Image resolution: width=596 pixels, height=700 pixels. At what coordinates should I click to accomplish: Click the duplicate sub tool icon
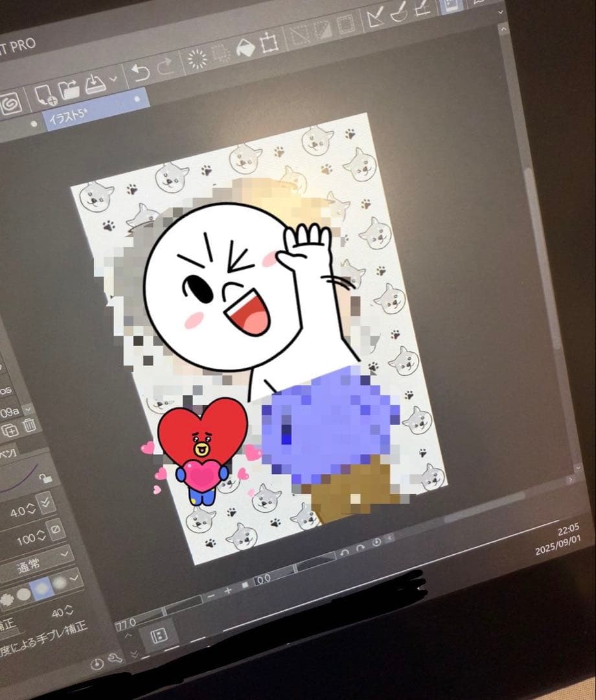pyautogui.click(x=10, y=430)
